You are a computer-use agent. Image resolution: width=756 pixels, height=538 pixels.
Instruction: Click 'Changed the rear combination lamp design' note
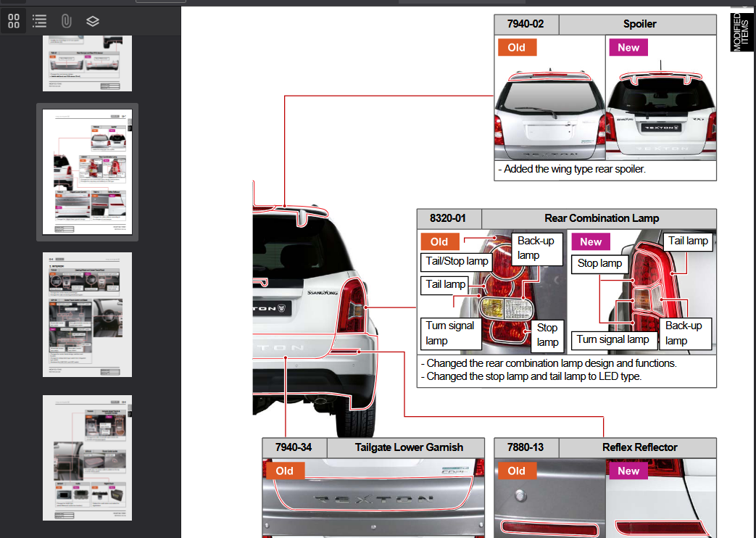(x=549, y=363)
